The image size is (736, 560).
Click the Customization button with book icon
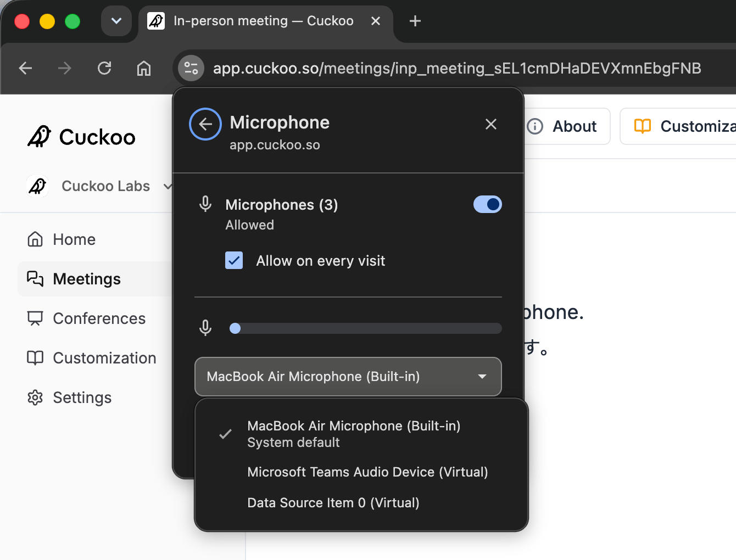pyautogui.click(x=679, y=126)
